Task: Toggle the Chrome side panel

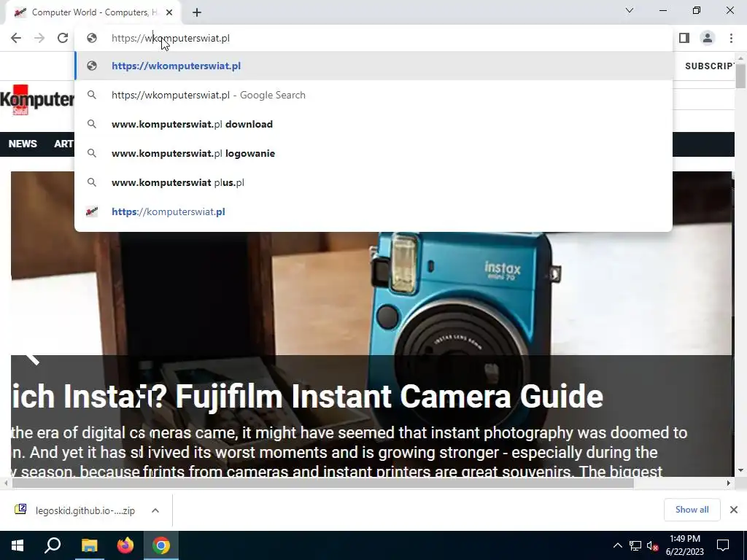Action: point(684,38)
